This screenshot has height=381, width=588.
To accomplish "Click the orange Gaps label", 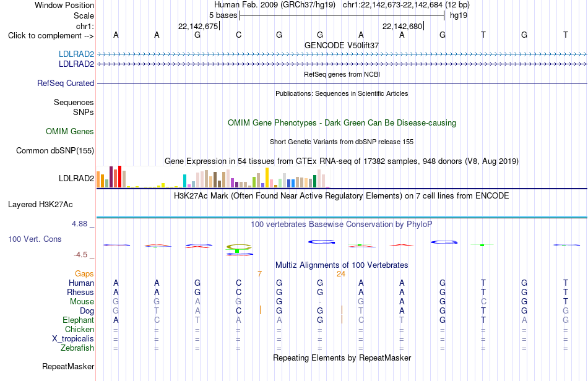I will (x=84, y=274).
